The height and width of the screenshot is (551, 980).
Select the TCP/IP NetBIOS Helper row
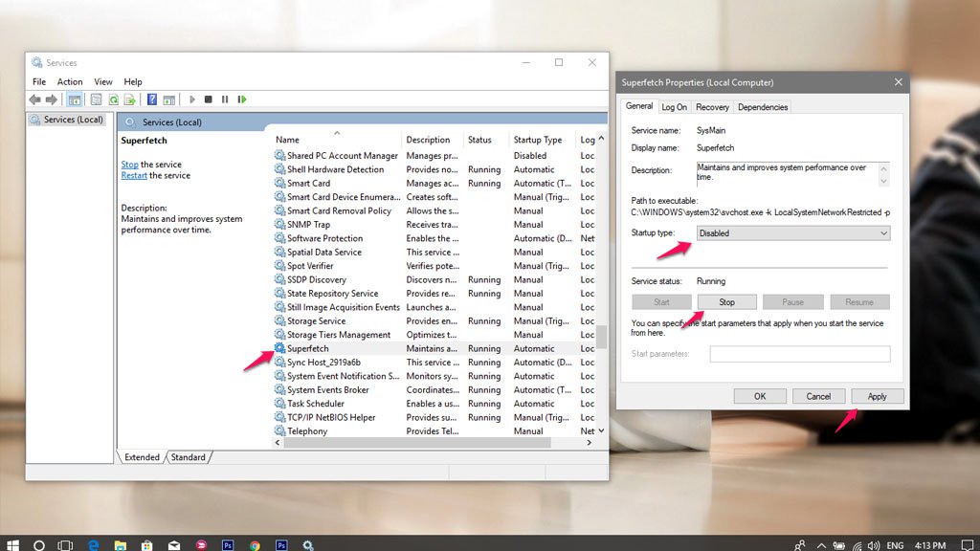tap(434, 417)
